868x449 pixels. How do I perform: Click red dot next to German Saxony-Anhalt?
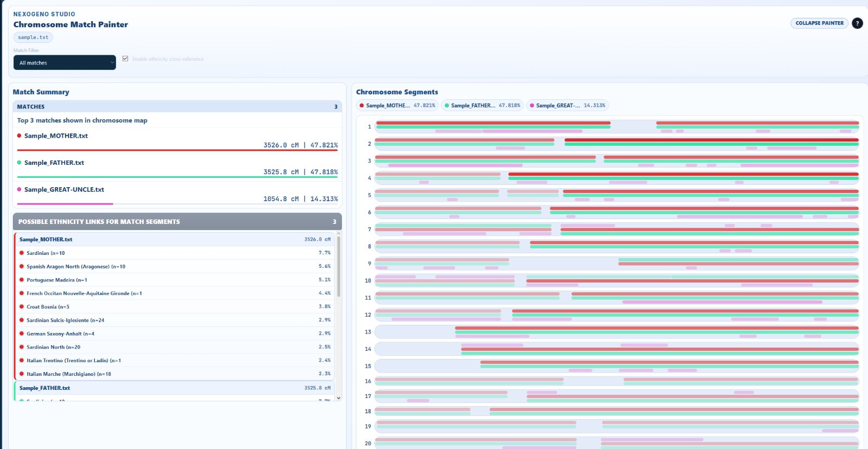click(22, 333)
